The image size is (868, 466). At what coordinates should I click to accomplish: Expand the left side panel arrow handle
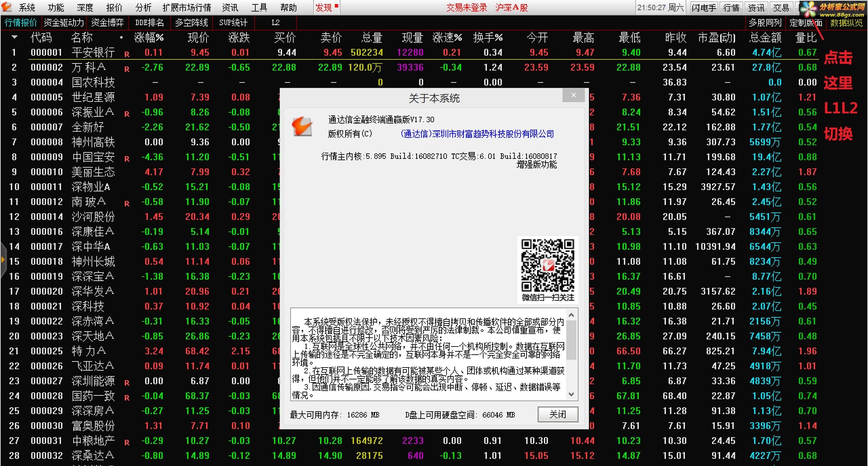click(3, 260)
